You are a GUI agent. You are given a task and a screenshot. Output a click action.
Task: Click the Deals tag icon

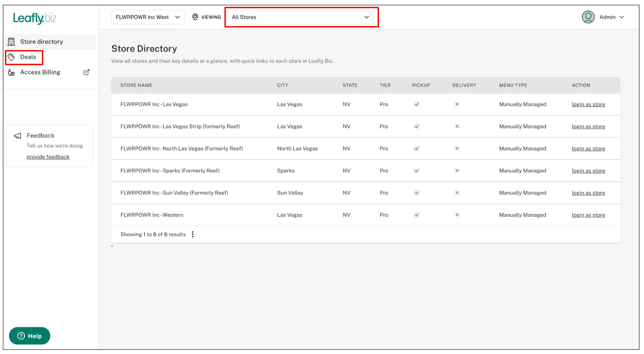click(x=11, y=57)
